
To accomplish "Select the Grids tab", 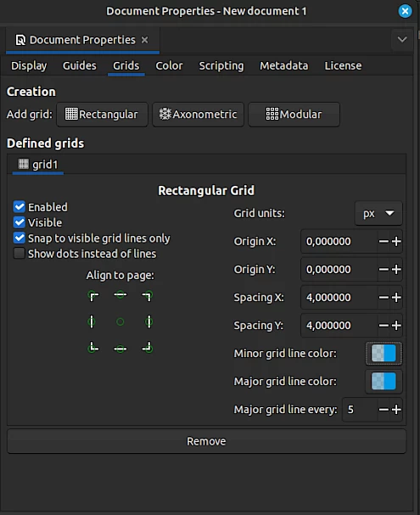I will pyautogui.click(x=126, y=65).
